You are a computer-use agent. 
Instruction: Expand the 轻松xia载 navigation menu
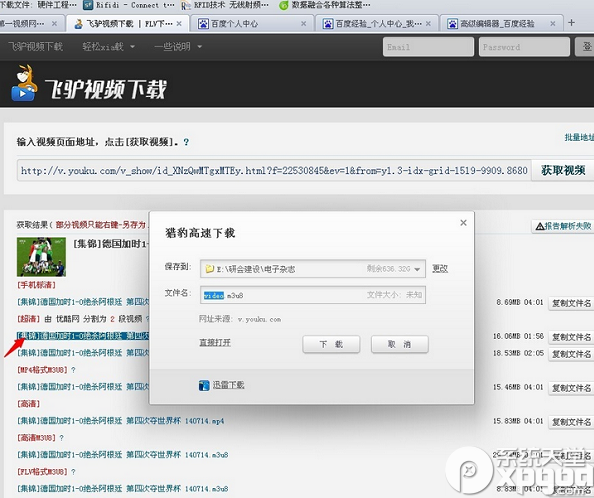[108, 47]
